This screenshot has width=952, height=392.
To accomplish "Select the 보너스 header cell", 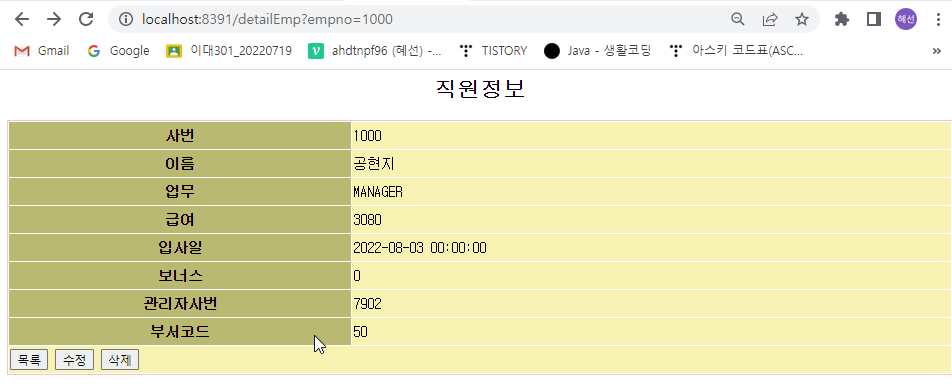I will (180, 275).
